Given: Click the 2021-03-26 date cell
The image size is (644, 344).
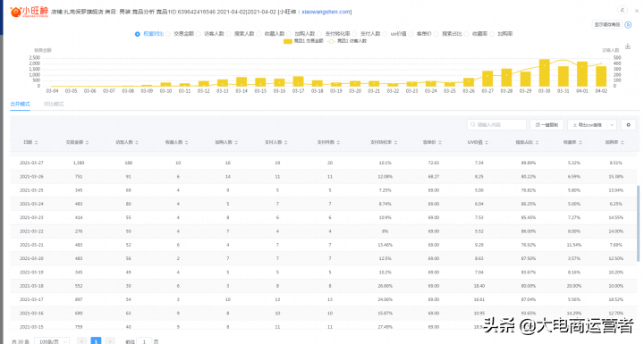Looking at the screenshot, I should 31,177.
